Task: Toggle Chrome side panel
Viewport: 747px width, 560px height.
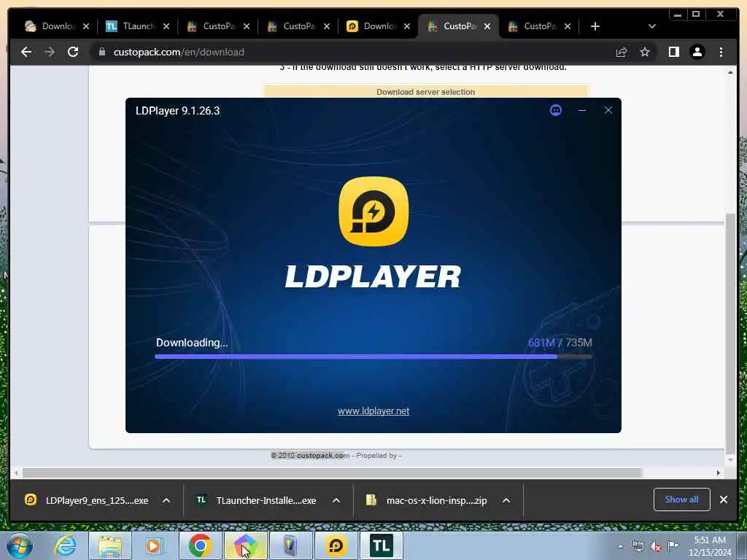Action: (673, 52)
